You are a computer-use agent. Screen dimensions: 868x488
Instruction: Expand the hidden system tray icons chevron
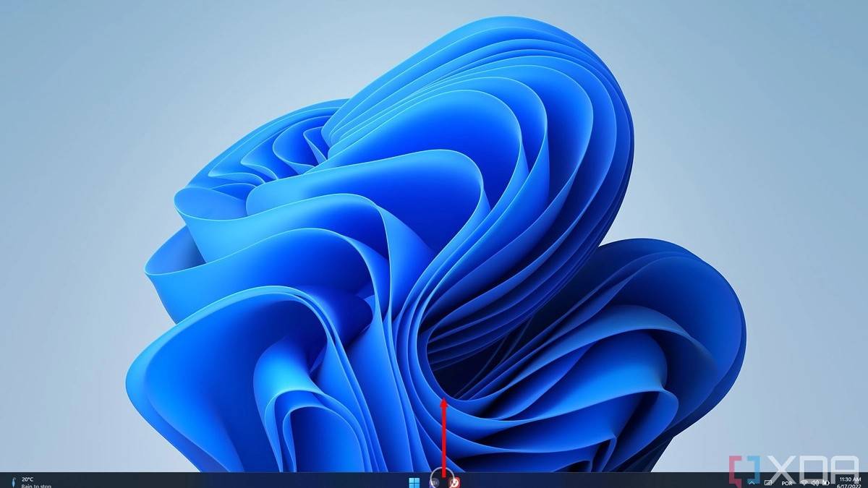[x=752, y=482]
